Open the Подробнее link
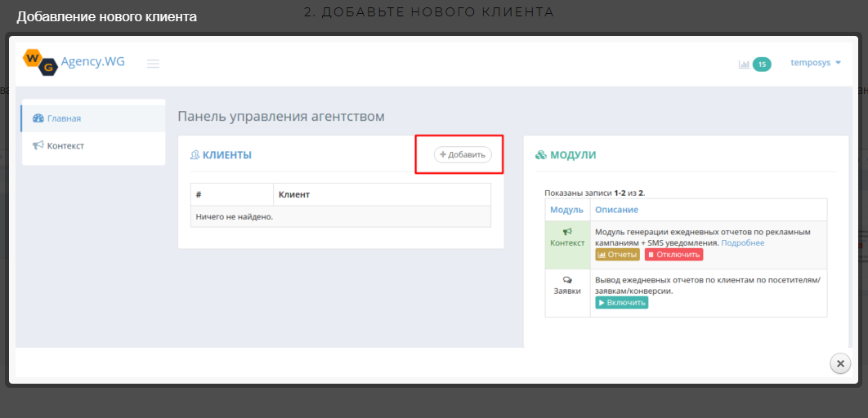The height and width of the screenshot is (418, 868). tap(743, 242)
